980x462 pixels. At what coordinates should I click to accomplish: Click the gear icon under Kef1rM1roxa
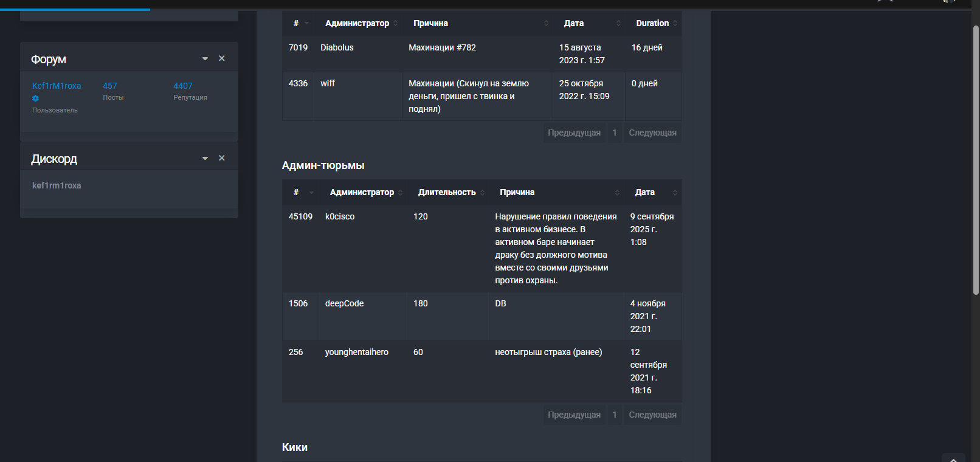pos(35,98)
